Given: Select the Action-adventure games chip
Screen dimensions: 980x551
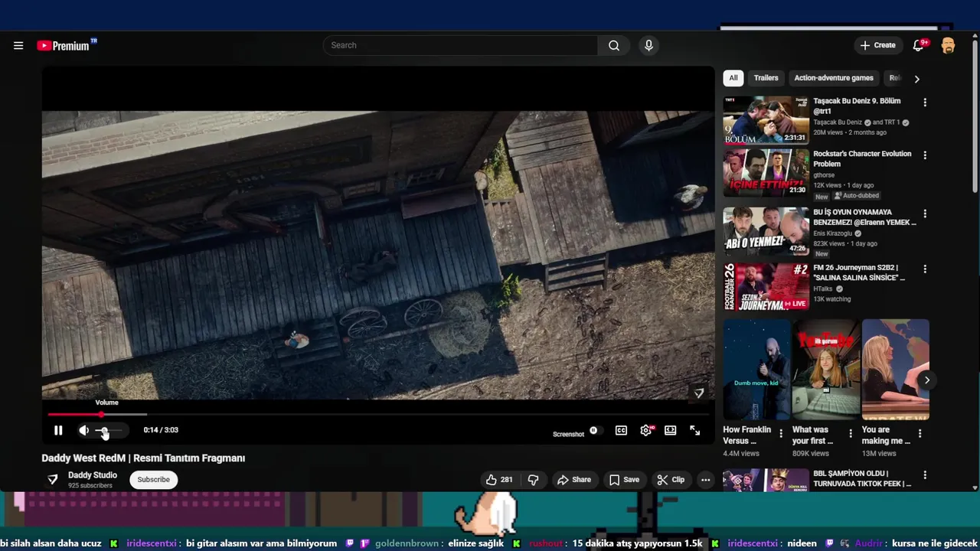Looking at the screenshot, I should pyautogui.click(x=834, y=78).
